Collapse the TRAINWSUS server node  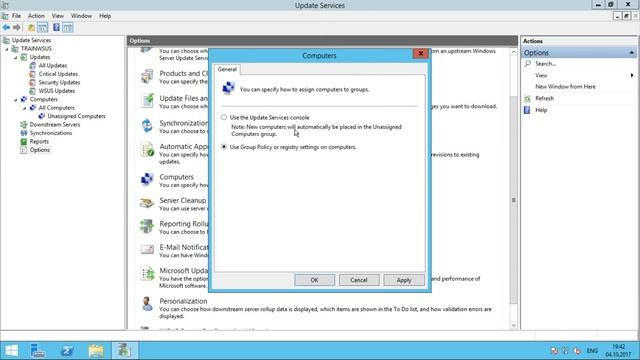coord(7,49)
